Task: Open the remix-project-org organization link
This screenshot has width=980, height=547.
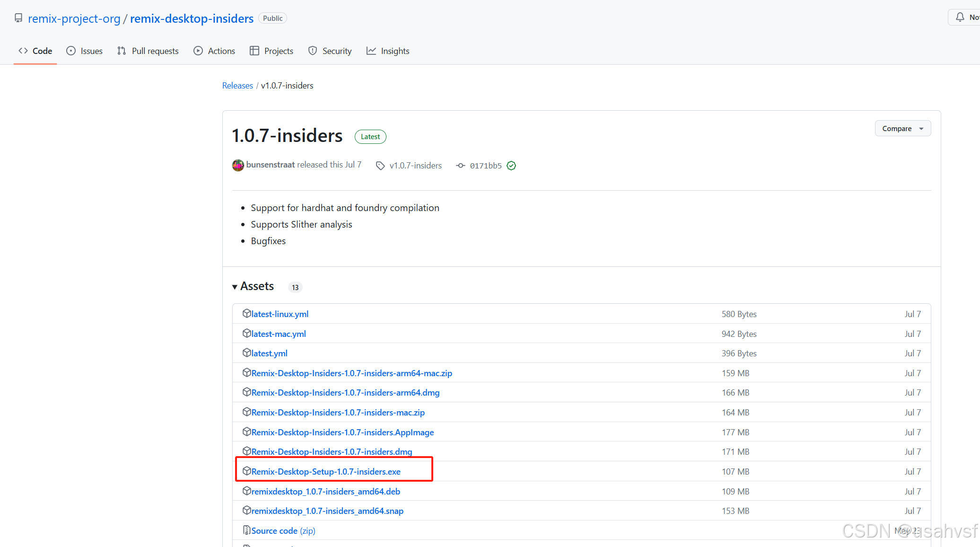Action: click(74, 18)
